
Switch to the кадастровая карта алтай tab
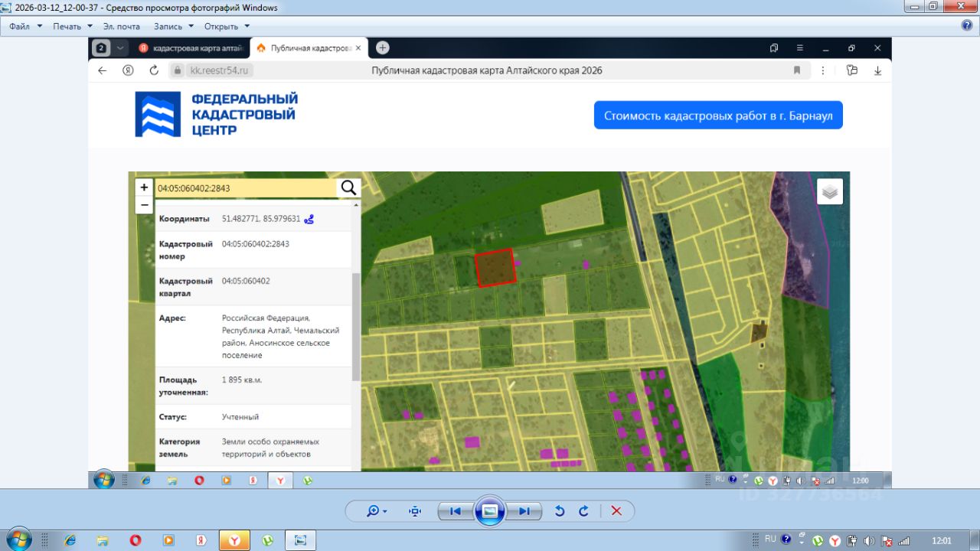pyautogui.click(x=191, y=48)
